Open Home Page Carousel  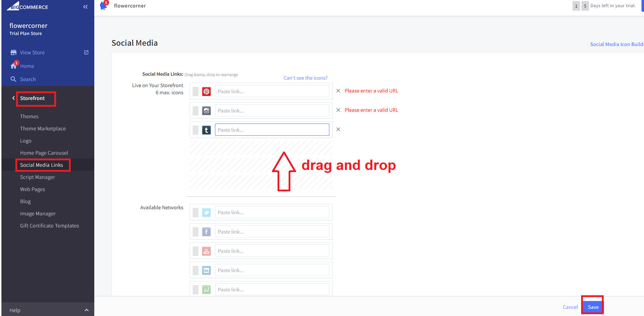tap(44, 153)
